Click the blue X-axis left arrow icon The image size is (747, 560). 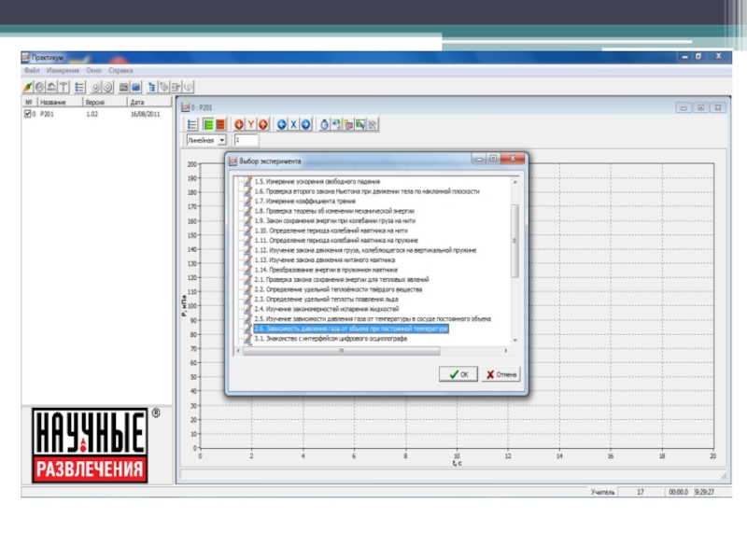[281, 124]
